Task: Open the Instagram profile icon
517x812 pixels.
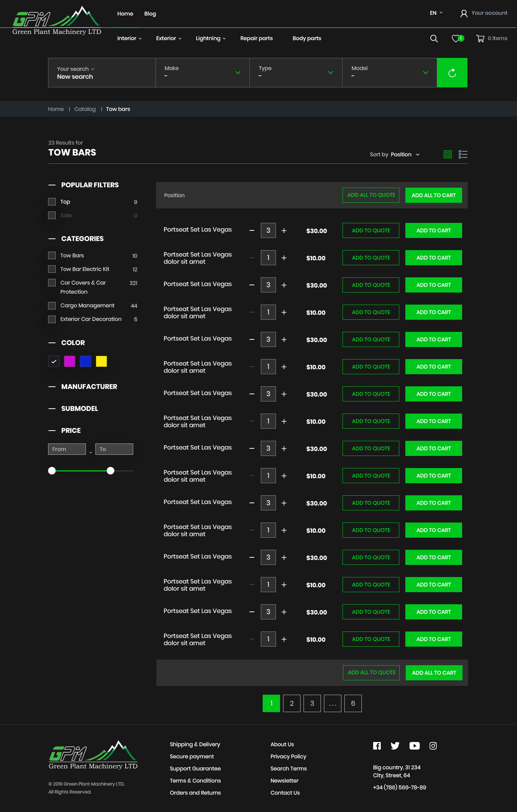Action: [x=433, y=746]
